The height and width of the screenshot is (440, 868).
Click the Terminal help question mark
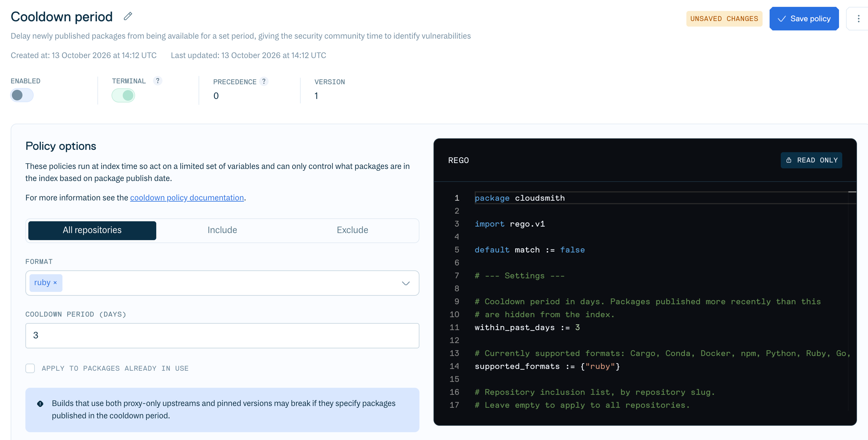[157, 81]
